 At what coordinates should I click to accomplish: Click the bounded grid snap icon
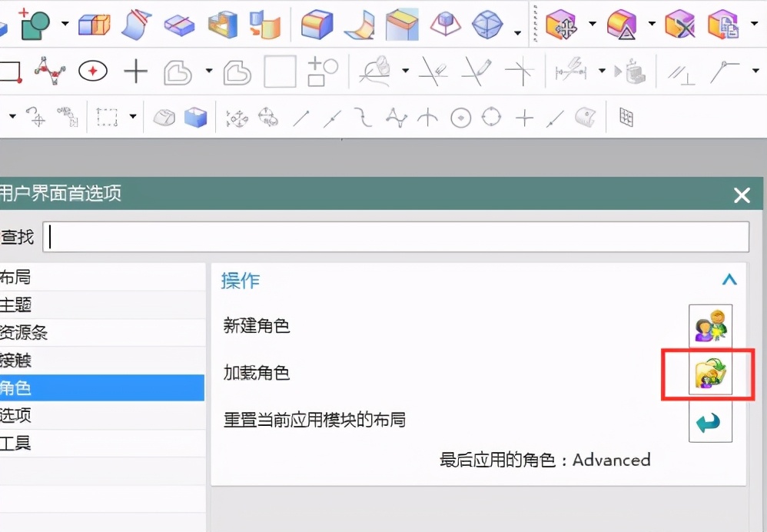point(626,118)
